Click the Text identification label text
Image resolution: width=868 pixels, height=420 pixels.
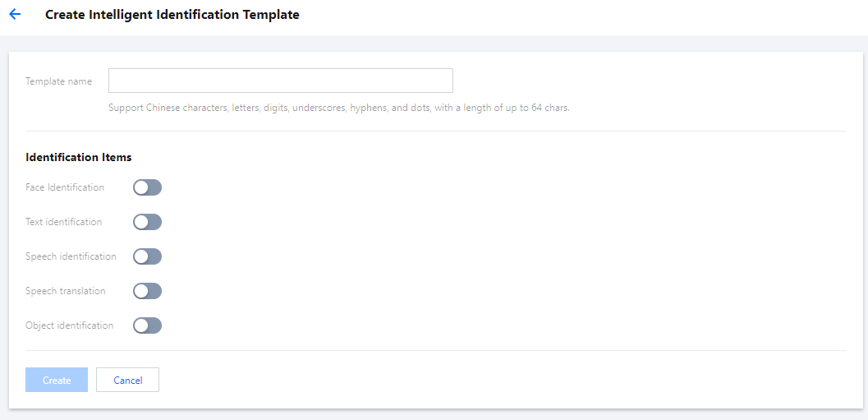(x=63, y=222)
